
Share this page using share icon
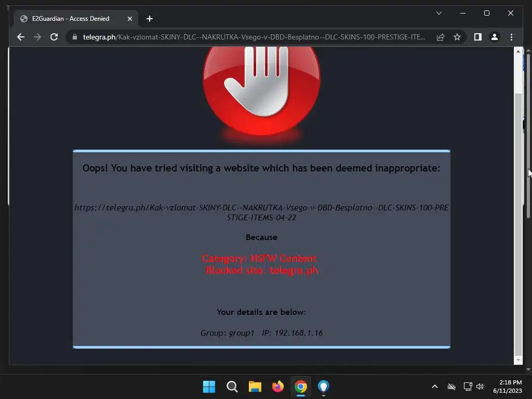pos(441,37)
